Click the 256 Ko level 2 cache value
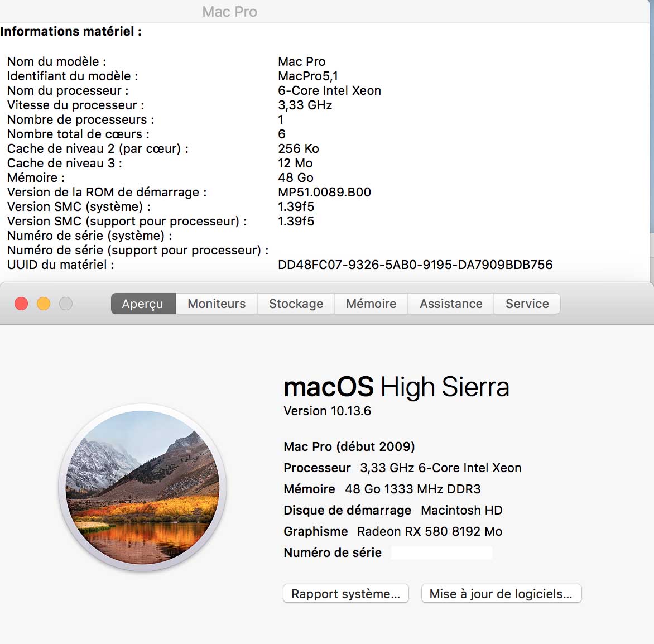Image resolution: width=654 pixels, height=644 pixels. pyautogui.click(x=298, y=148)
